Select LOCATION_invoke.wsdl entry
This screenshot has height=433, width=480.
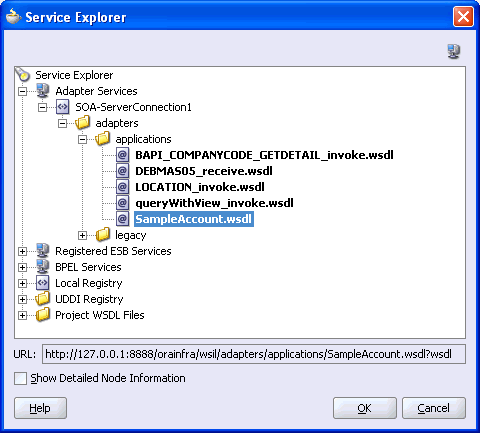(x=200, y=187)
